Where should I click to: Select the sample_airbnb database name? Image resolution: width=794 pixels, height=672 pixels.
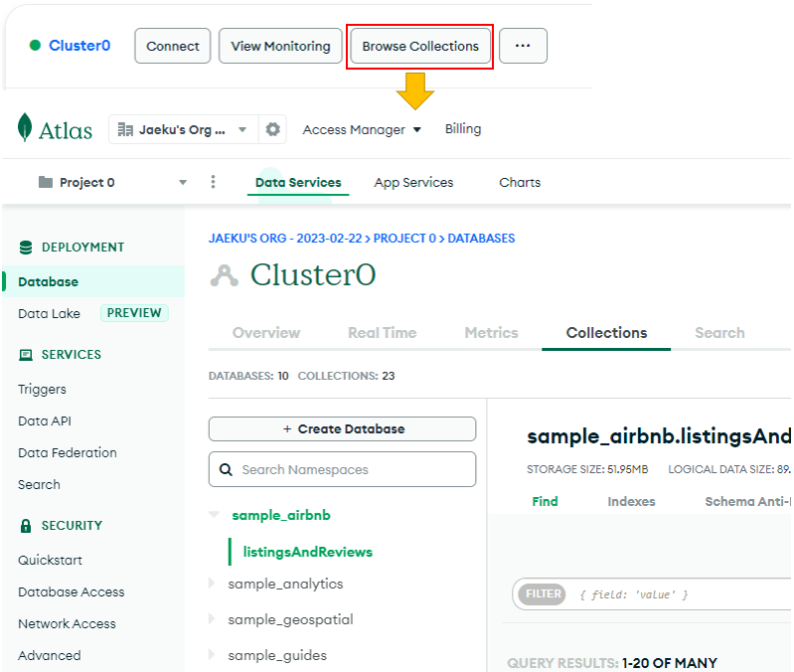tap(281, 515)
